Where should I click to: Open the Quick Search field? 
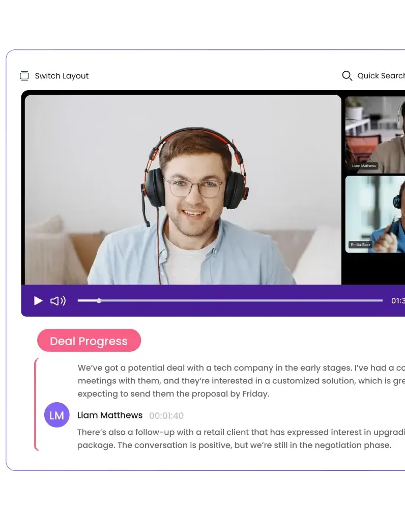[x=373, y=76]
